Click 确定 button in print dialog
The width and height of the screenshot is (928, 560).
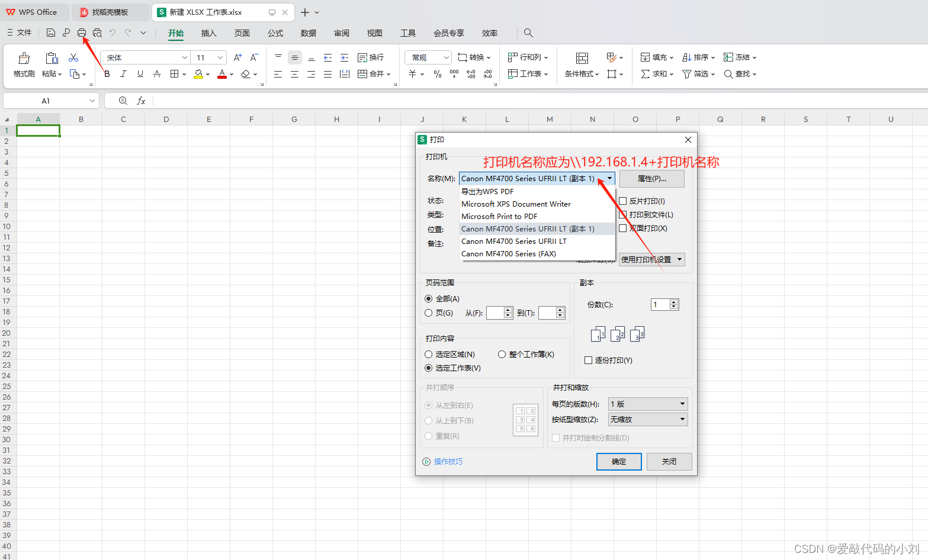click(x=619, y=462)
